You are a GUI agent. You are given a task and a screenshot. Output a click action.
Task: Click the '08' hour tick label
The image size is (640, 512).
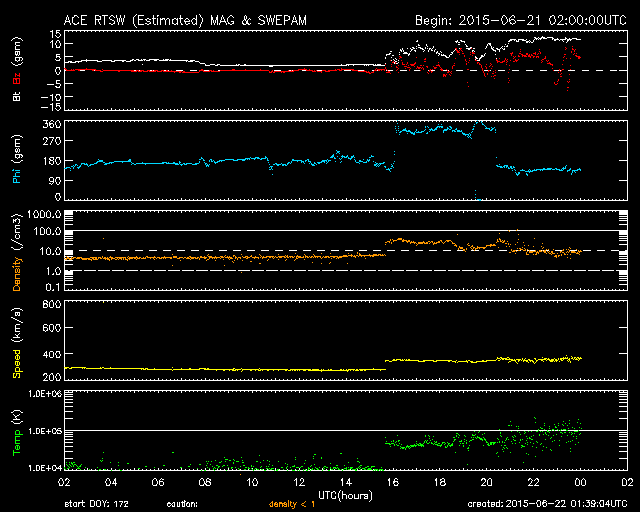205,482
